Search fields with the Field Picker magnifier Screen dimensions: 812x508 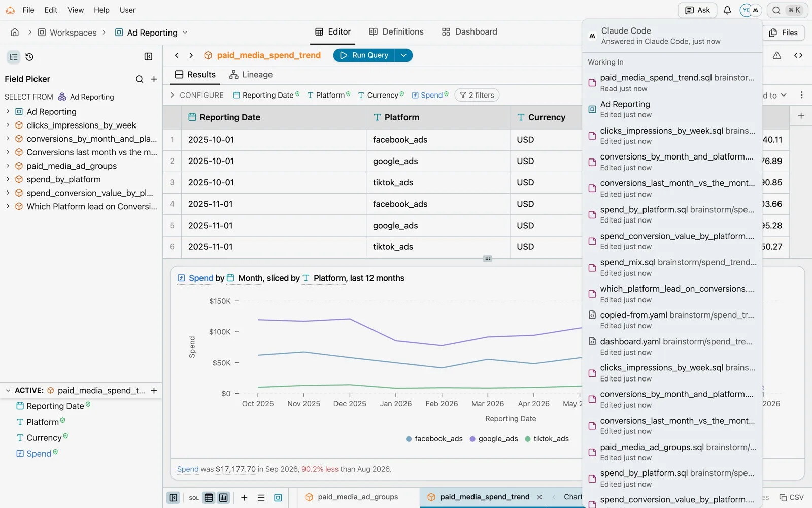click(x=139, y=79)
